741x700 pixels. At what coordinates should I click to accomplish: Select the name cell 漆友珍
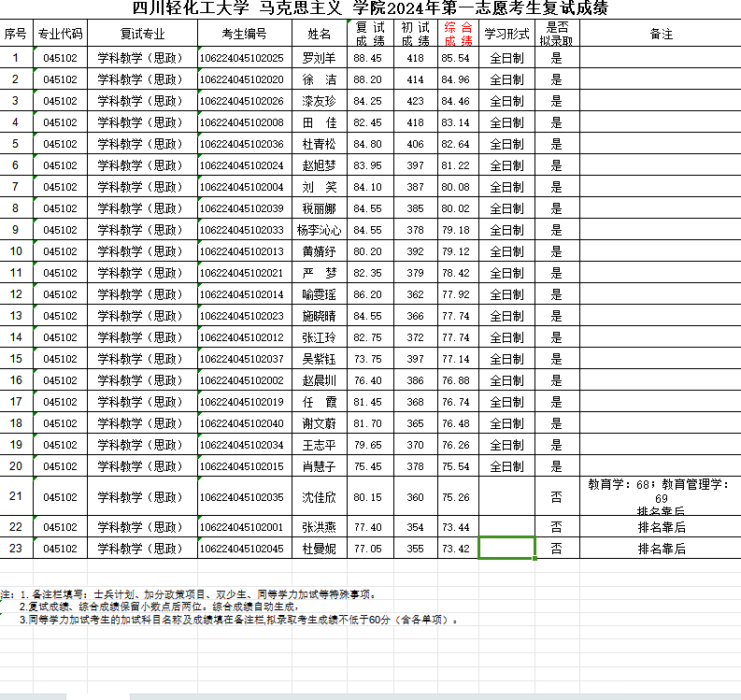click(320, 101)
